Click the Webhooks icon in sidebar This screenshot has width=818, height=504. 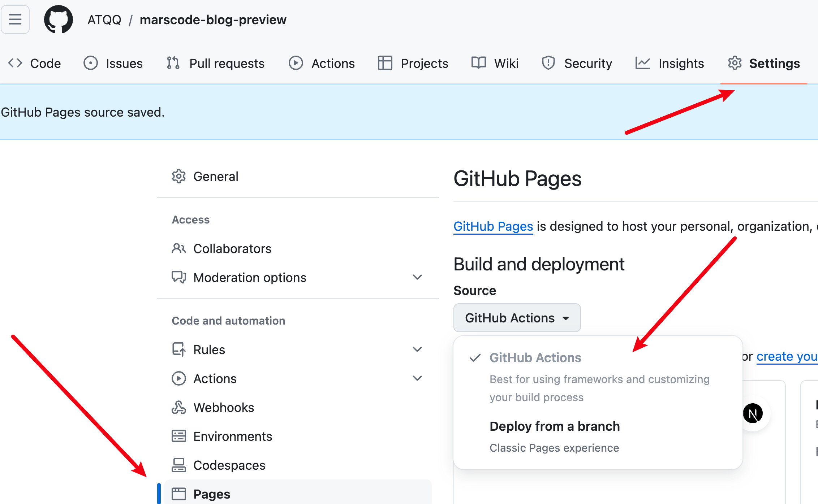[x=179, y=408]
